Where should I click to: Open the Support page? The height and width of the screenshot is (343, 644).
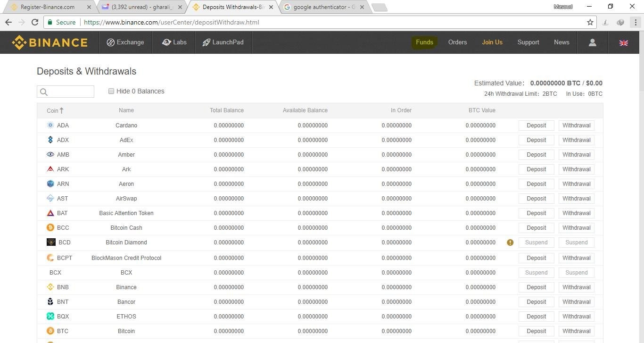click(x=528, y=42)
